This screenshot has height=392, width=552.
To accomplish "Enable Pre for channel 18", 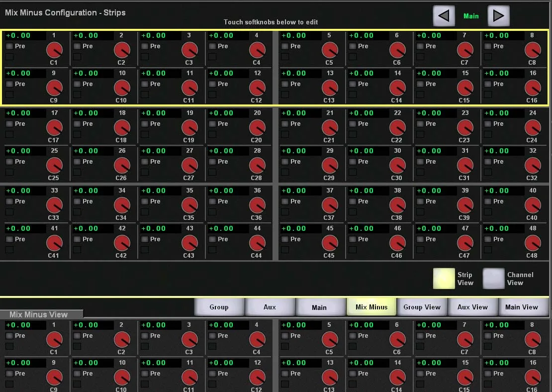I will [77, 124].
